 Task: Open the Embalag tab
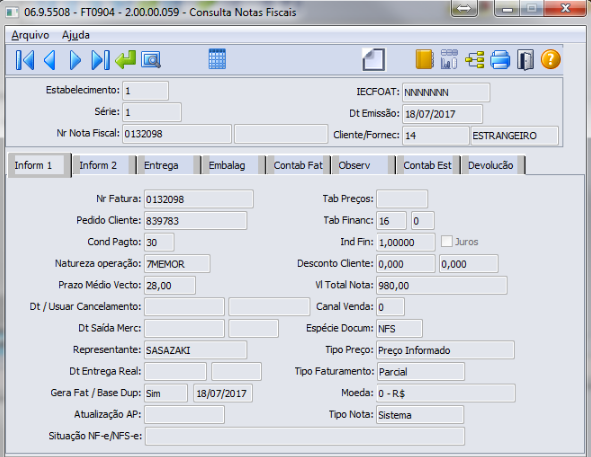tap(233, 165)
